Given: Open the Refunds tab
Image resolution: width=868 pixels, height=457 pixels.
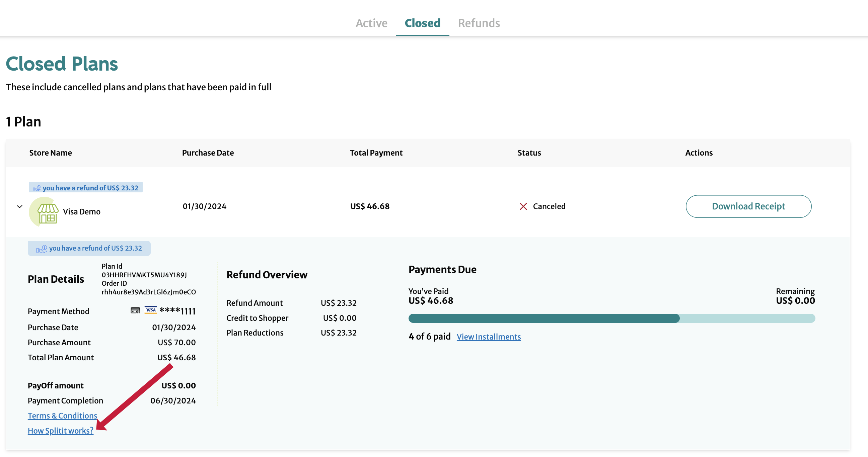Looking at the screenshot, I should coord(479,23).
